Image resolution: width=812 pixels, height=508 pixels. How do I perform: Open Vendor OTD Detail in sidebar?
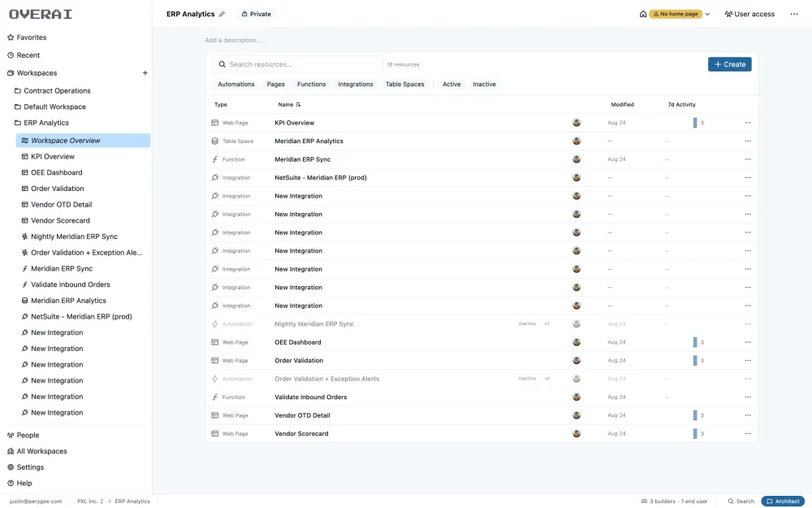click(x=61, y=204)
